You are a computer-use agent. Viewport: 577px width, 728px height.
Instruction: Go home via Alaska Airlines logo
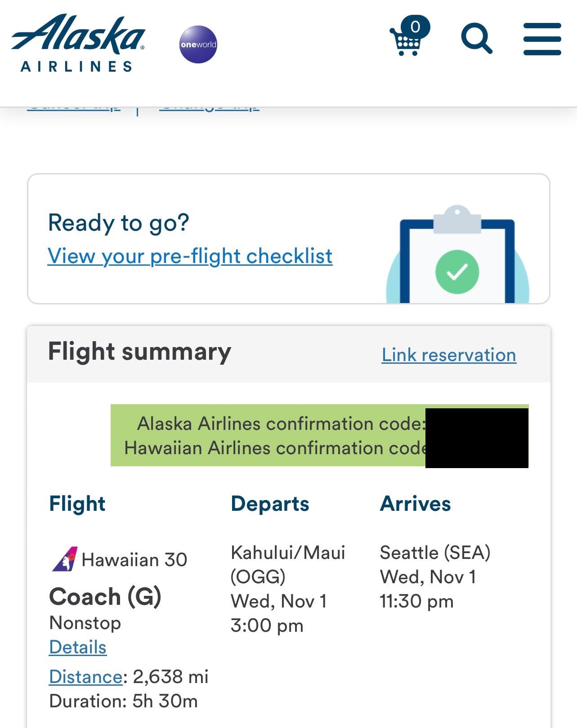78,43
